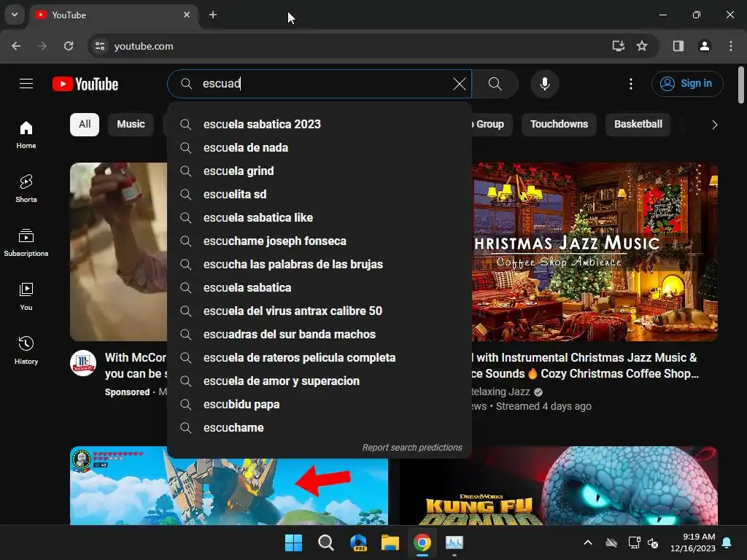Open a new browser tab
Viewport: 747px width, 560px height.
click(213, 15)
